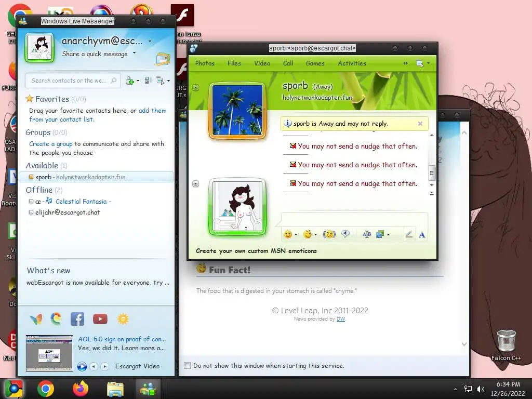The width and height of the screenshot is (532, 399).
Task: Open the 'AOL 5.0 sign on proof' link
Action: (122, 339)
